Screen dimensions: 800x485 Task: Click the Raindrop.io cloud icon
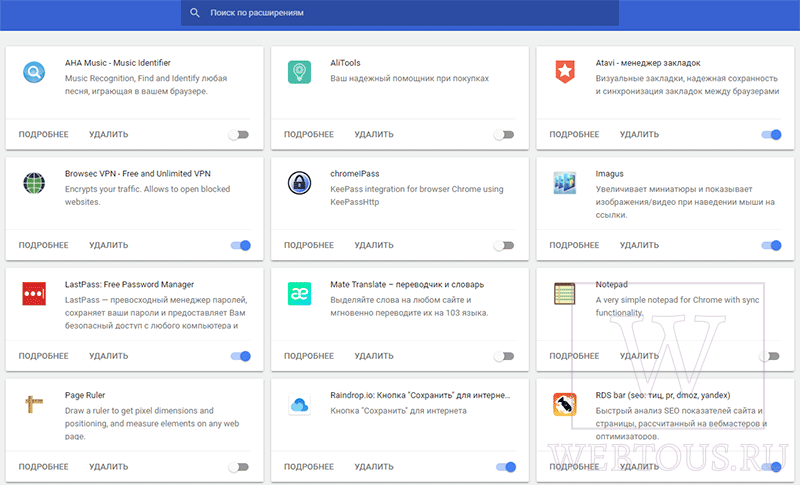(299, 405)
